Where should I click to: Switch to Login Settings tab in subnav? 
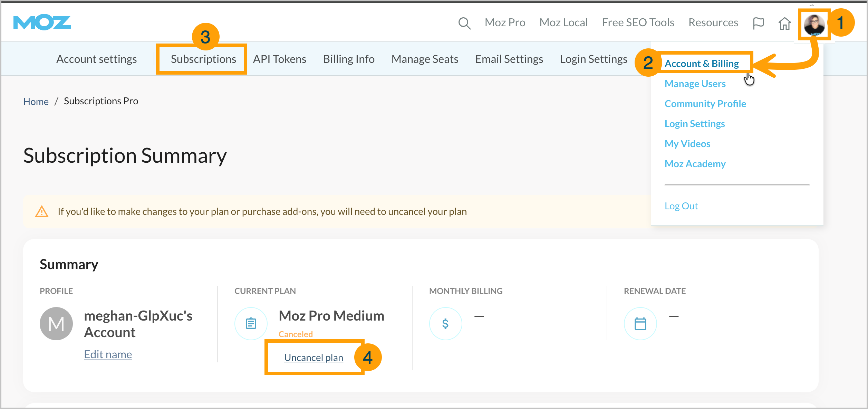[x=594, y=59]
